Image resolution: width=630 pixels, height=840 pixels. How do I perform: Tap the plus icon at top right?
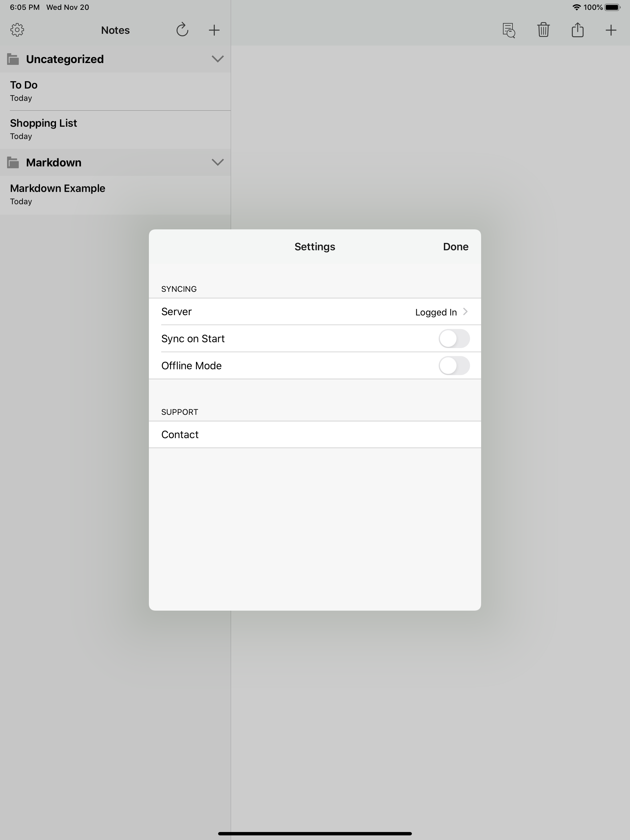pyautogui.click(x=611, y=30)
